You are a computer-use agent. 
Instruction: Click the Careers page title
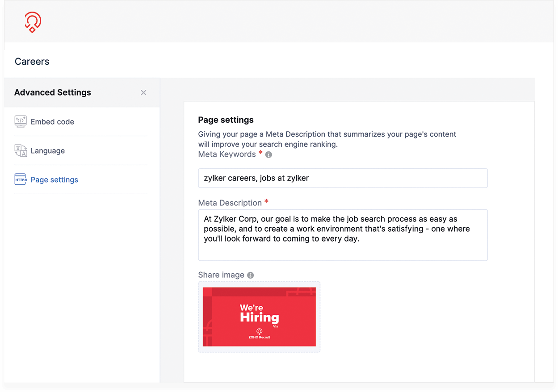(32, 62)
